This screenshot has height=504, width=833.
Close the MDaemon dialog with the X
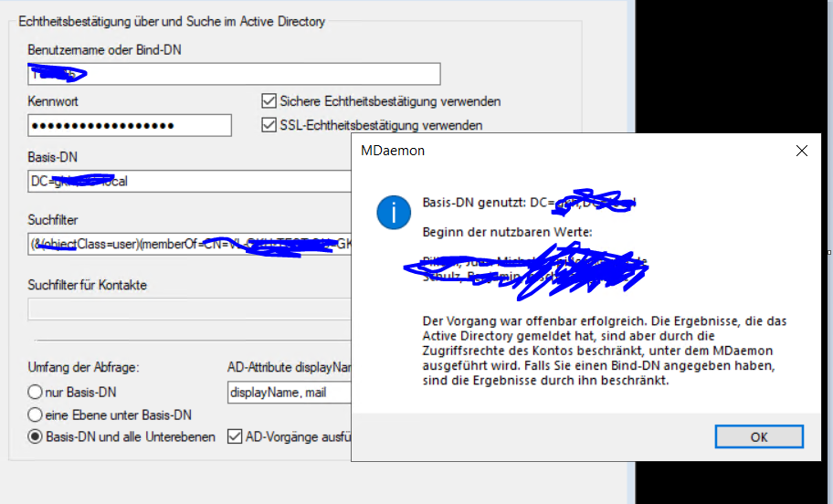[801, 151]
